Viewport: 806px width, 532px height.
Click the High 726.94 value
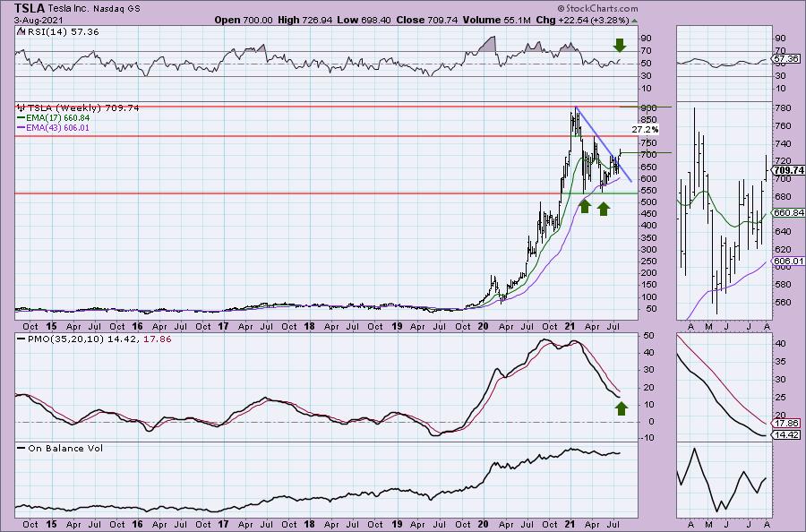tap(305, 20)
